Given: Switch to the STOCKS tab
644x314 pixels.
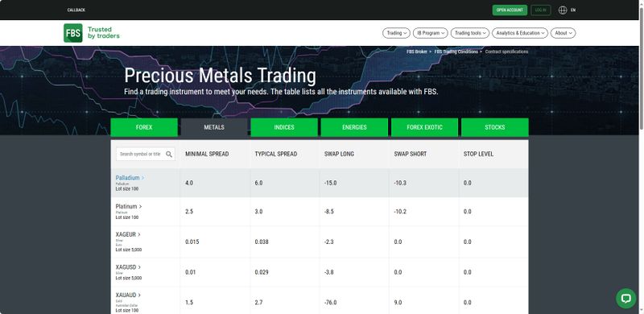Looking at the screenshot, I should coord(495,127).
